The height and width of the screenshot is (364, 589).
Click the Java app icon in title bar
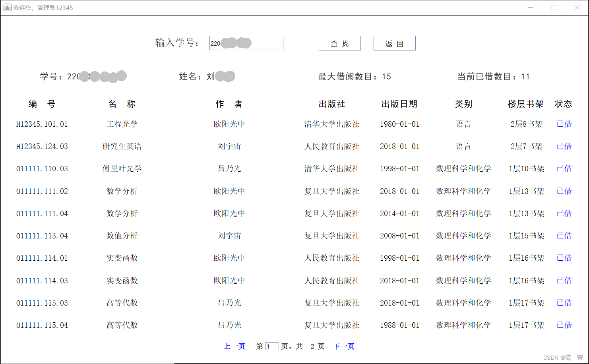coord(7,8)
